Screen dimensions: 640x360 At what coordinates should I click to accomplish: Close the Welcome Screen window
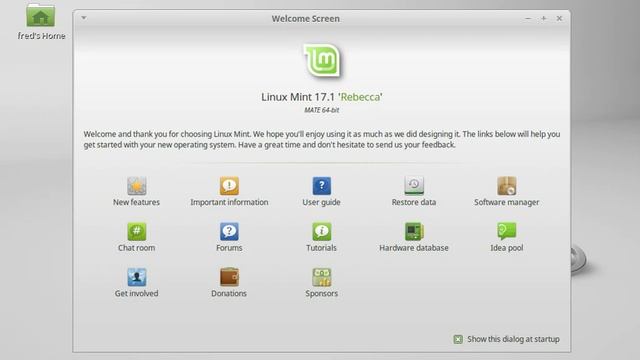(559, 18)
